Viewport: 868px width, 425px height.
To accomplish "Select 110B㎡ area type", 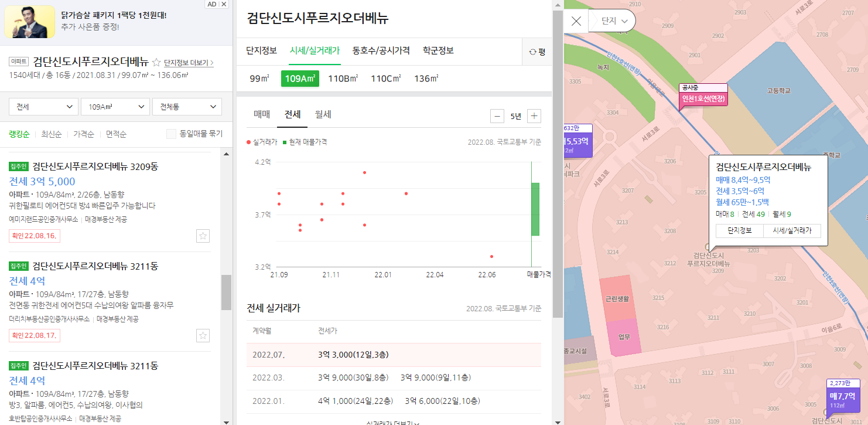I will [343, 79].
